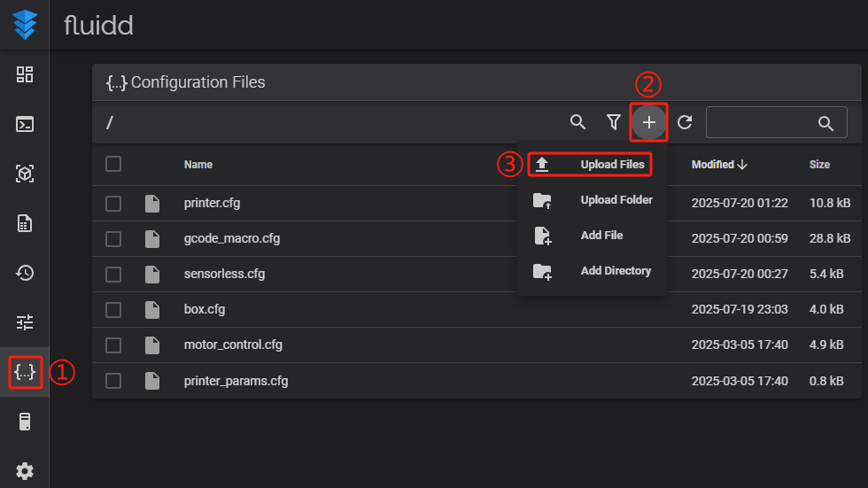The image size is (868, 488).
Task: Open Settings gear in sidebar
Action: pyautogui.click(x=25, y=471)
